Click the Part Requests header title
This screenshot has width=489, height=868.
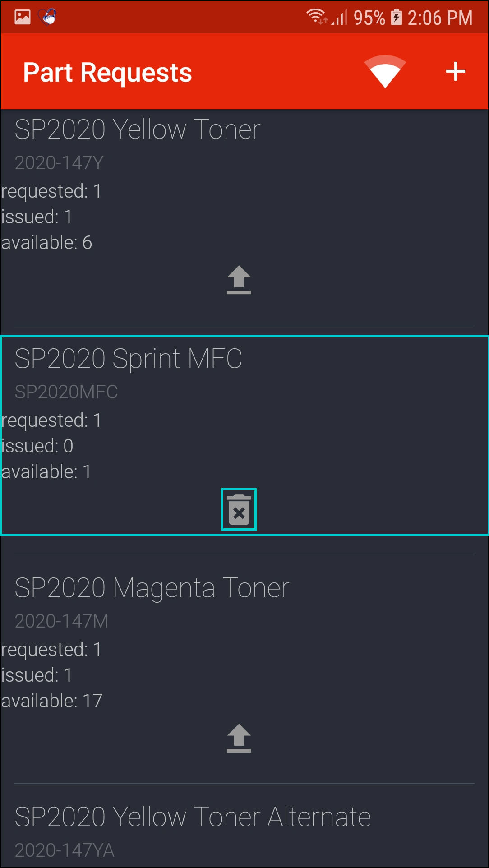coord(107,73)
